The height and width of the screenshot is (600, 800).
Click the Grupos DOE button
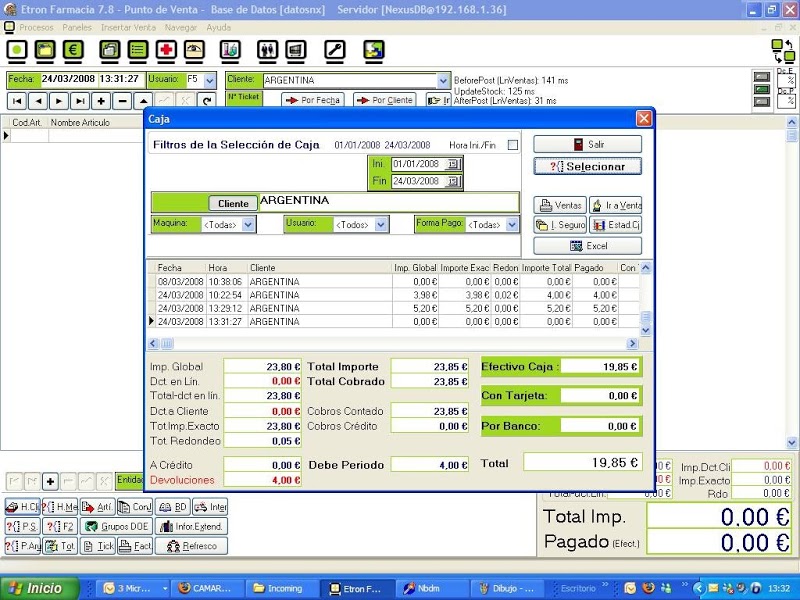[117, 527]
